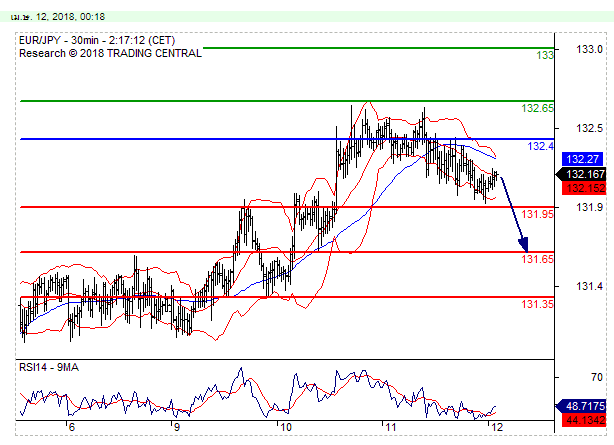Click the green resistance label '133'
The width and height of the screenshot is (614, 445).
click(545, 55)
